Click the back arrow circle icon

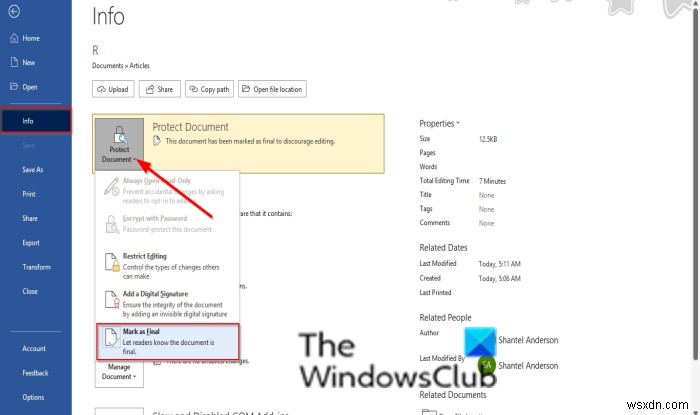[x=14, y=11]
